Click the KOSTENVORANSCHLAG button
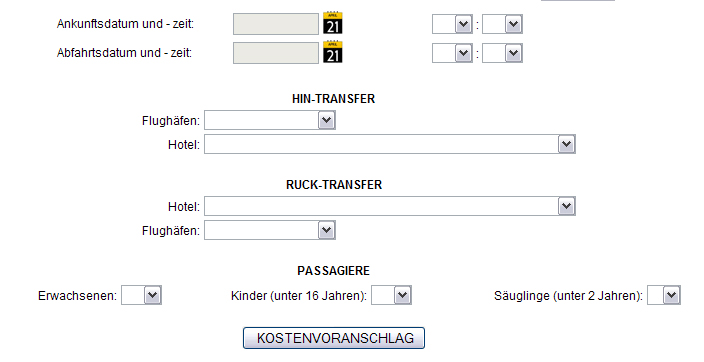The image size is (704, 362). tap(334, 338)
